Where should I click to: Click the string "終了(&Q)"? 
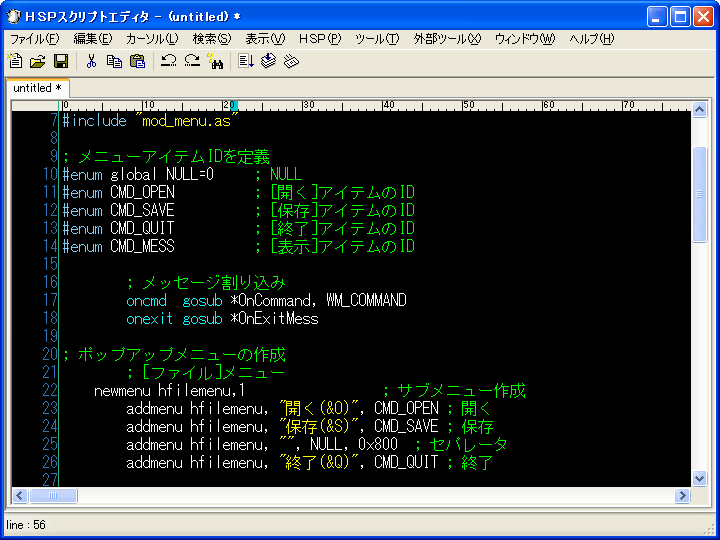(x=321, y=463)
